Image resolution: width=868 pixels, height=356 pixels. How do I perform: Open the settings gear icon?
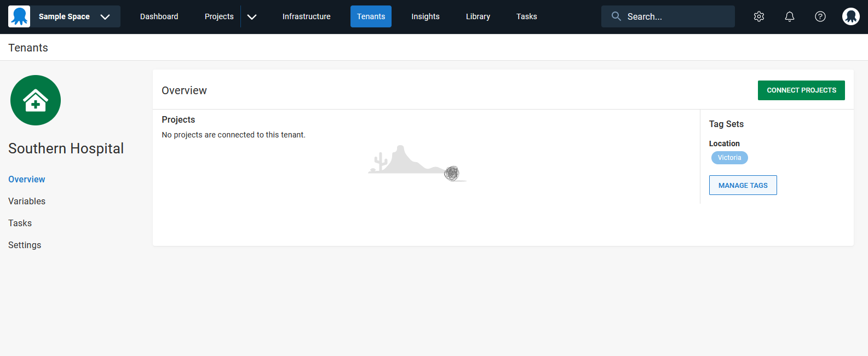point(758,16)
